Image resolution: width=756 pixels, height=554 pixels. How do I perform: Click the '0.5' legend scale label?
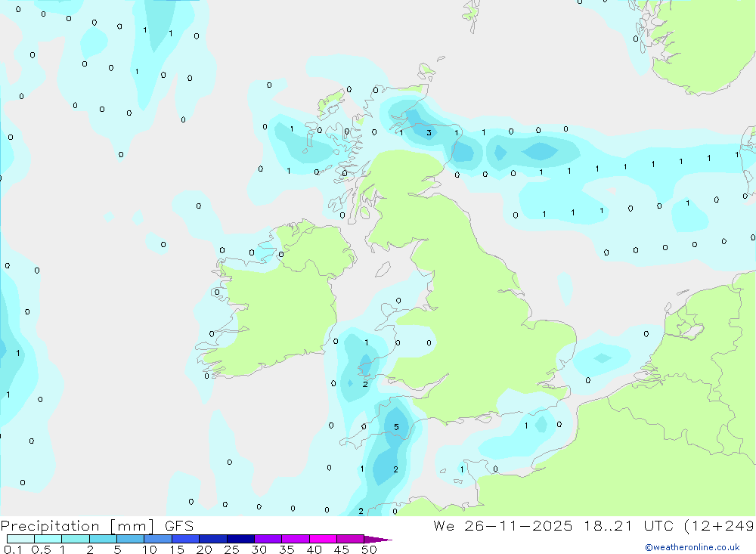(x=41, y=549)
